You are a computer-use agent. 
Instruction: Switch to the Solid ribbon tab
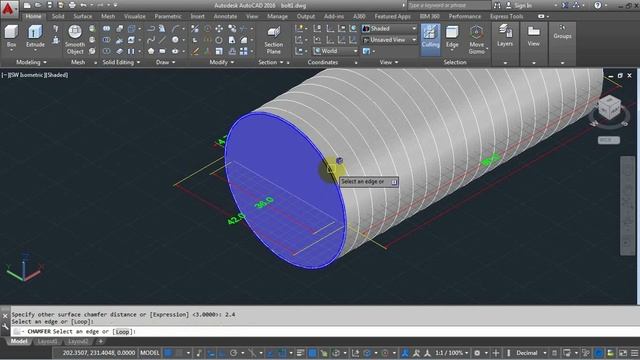[x=58, y=16]
